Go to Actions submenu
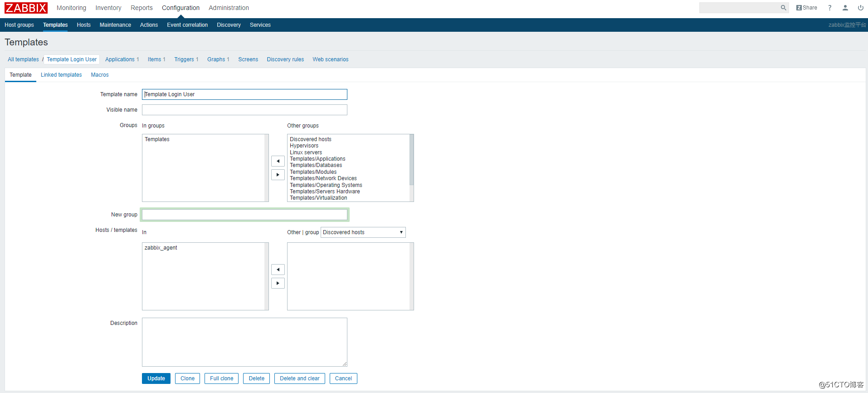Viewport: 868px width, 393px height. click(149, 25)
